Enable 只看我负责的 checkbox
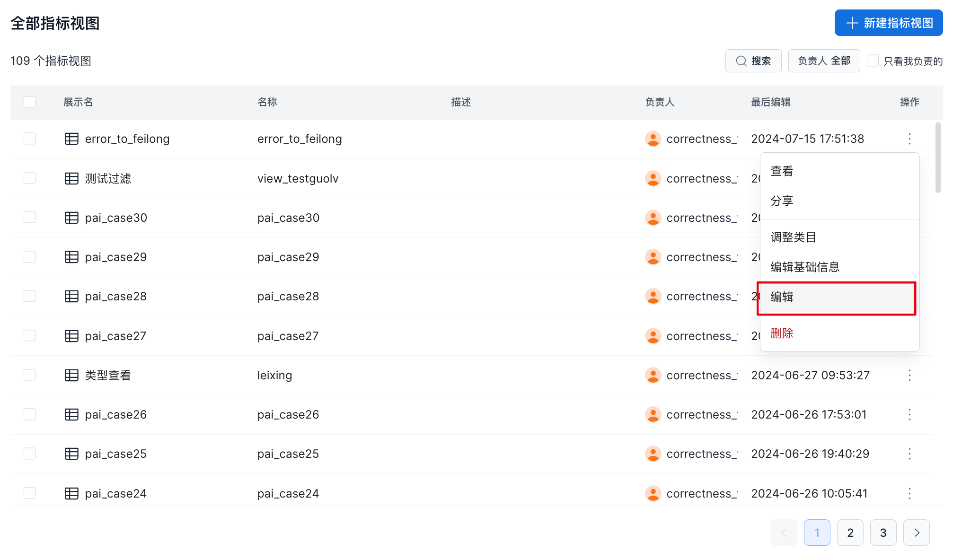953x560 pixels. click(873, 61)
